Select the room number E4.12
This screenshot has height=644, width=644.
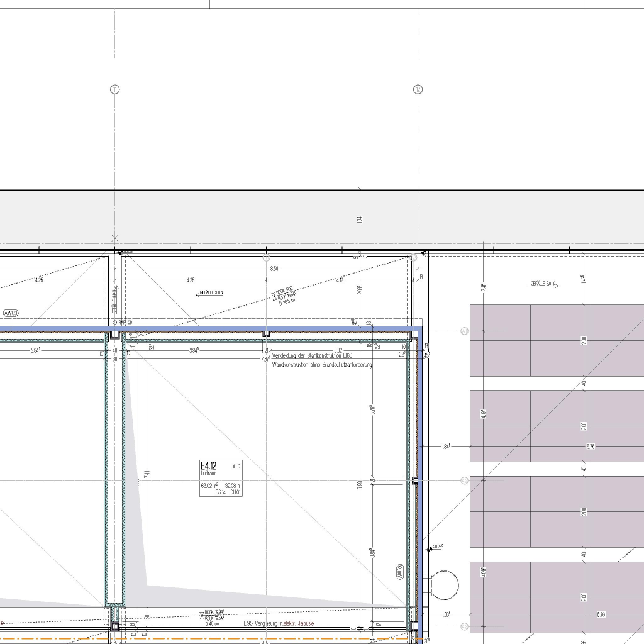[x=208, y=466]
